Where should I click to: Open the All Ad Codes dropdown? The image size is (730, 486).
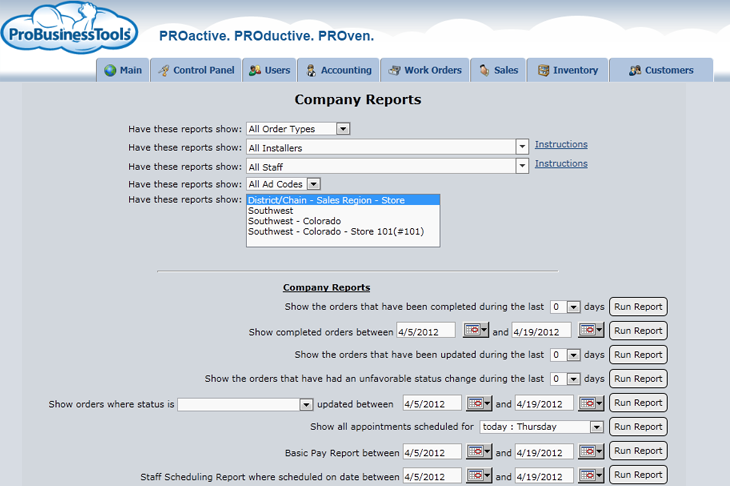(x=313, y=184)
